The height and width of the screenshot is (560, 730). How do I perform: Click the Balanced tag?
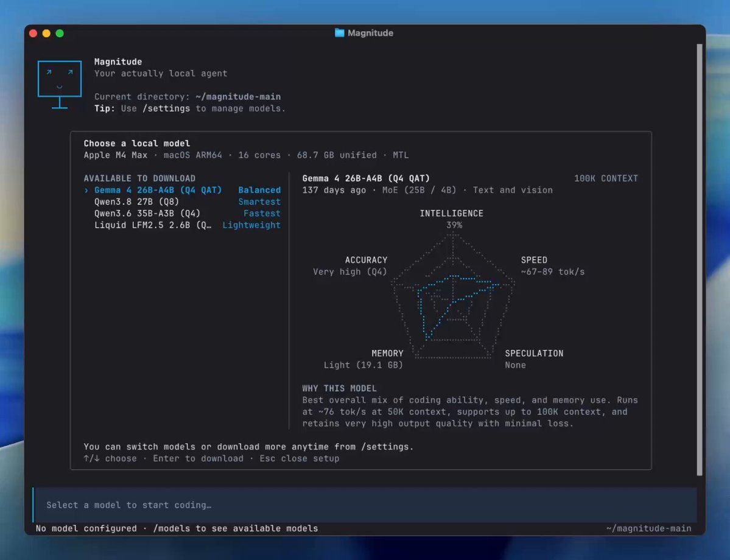click(x=259, y=190)
